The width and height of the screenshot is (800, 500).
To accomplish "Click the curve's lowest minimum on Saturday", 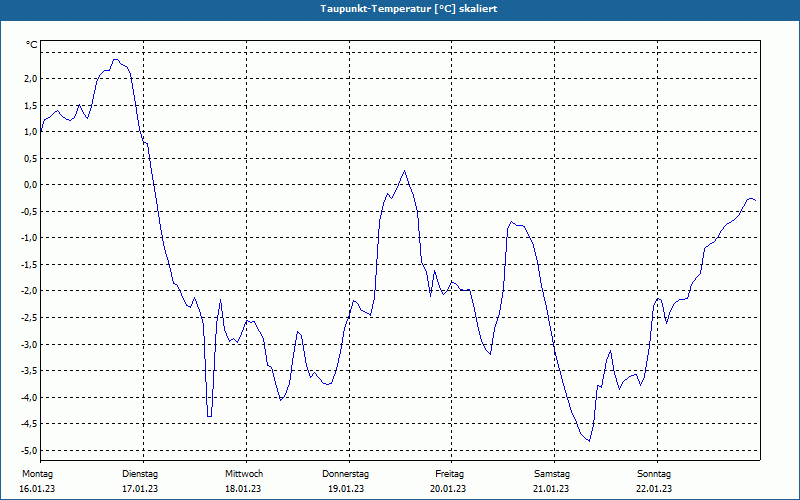I will 589,441.
